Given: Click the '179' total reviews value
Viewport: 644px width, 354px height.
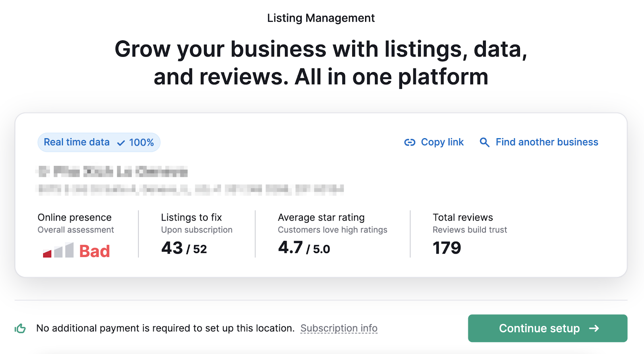Looking at the screenshot, I should click(447, 248).
